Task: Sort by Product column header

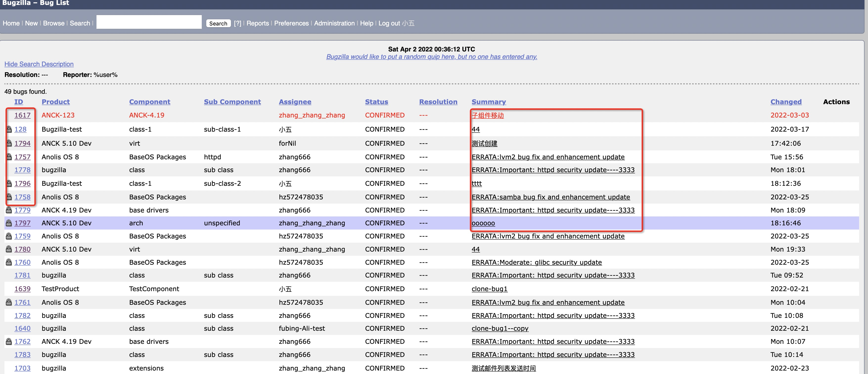Action: 56,102
